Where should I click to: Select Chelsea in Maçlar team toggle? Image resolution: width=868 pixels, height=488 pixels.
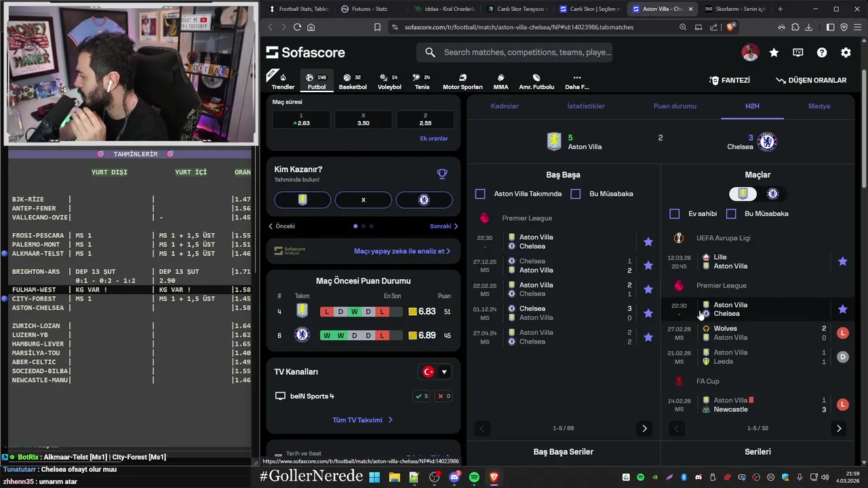772,194
